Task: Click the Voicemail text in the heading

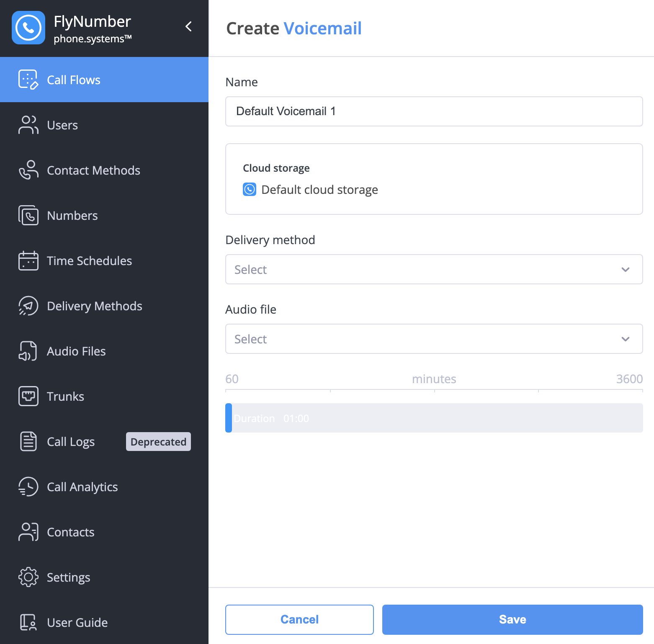Action: point(322,28)
